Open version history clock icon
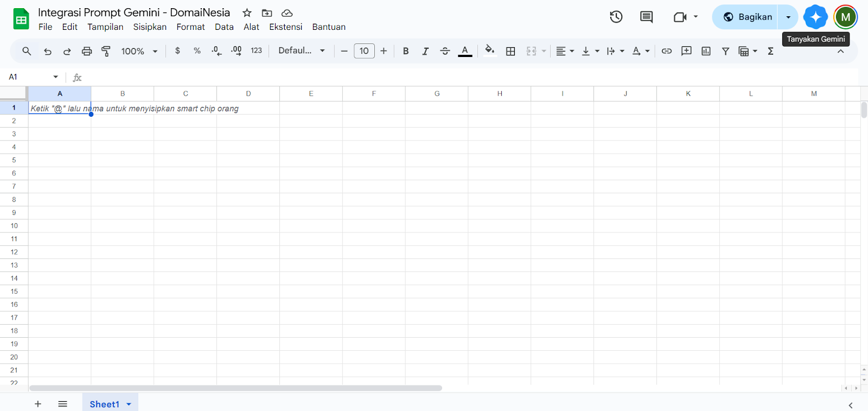Screen dimensions: 868x411 616,17
